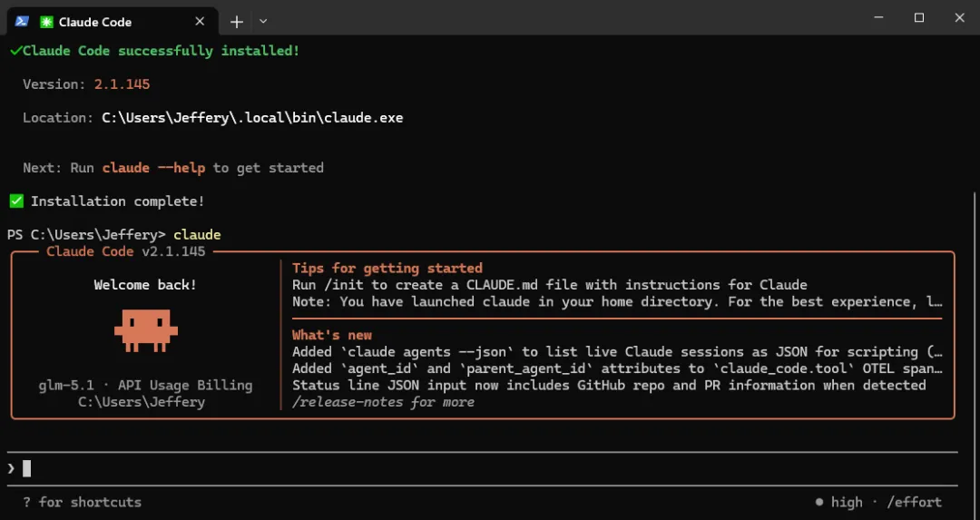The width and height of the screenshot is (980, 520).
Task: Click the green checkmark before 'Claude Code successfully installed!'
Action: [x=15, y=51]
